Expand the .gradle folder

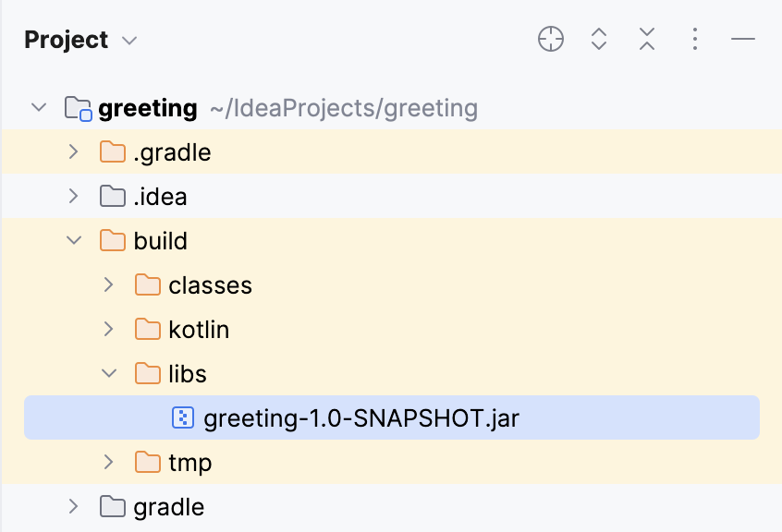73,151
